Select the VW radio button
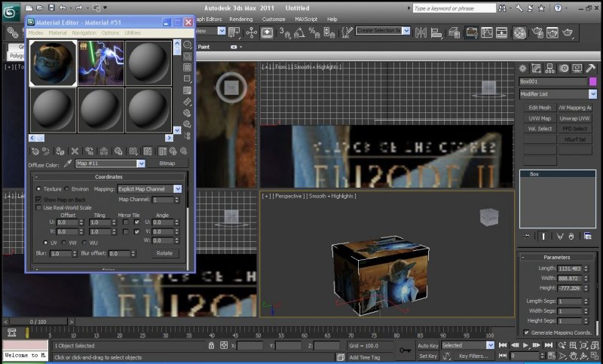This screenshot has height=364, width=603. 64,243
